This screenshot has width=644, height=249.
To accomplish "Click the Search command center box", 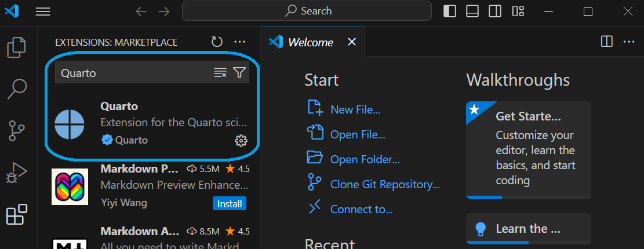I will point(307,11).
